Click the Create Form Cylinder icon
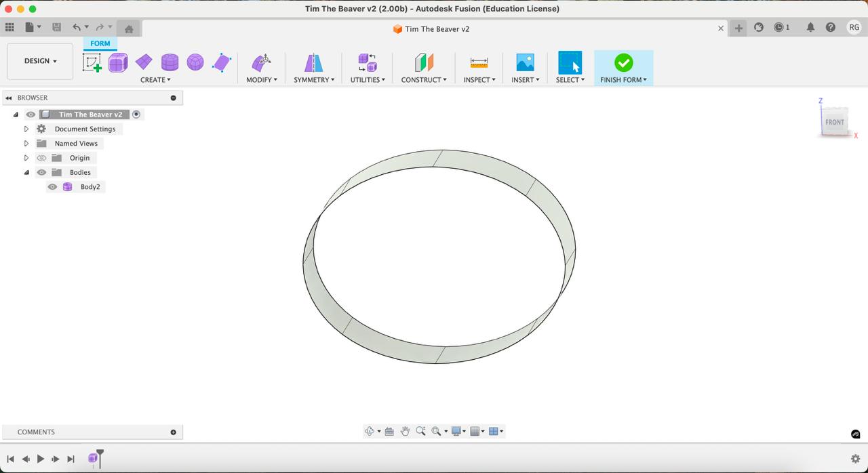 170,63
